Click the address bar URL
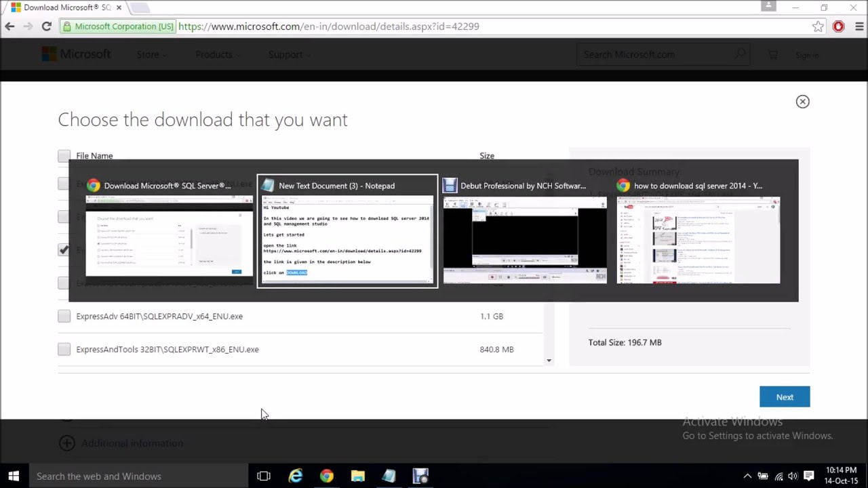The height and width of the screenshot is (488, 868). coord(329,26)
